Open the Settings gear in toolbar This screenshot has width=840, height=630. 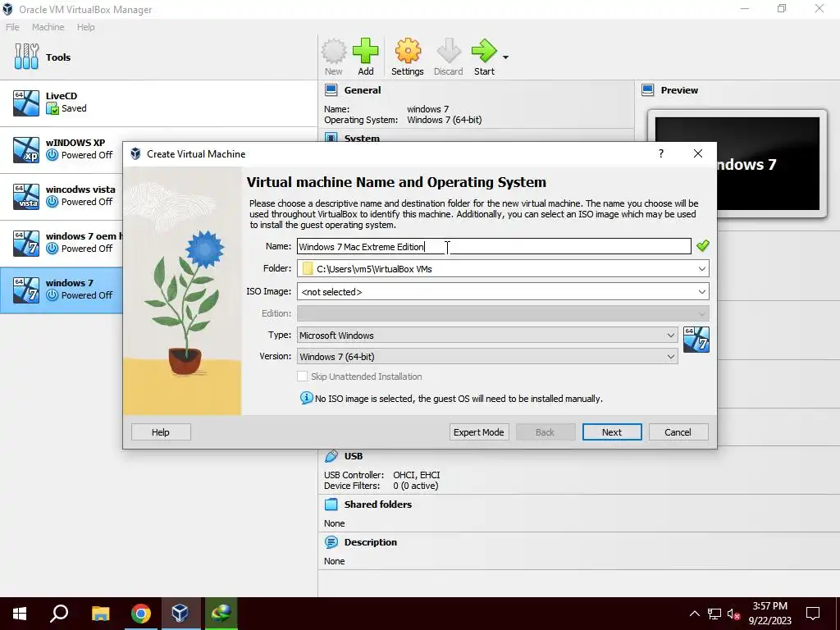click(x=407, y=57)
